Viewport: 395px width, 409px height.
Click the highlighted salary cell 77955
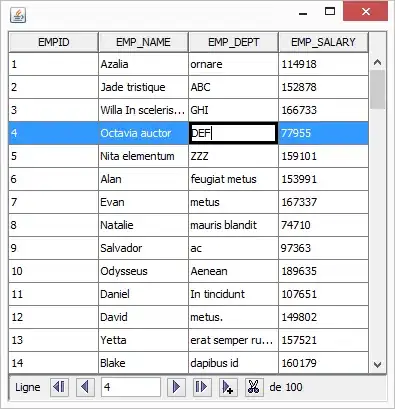323,133
